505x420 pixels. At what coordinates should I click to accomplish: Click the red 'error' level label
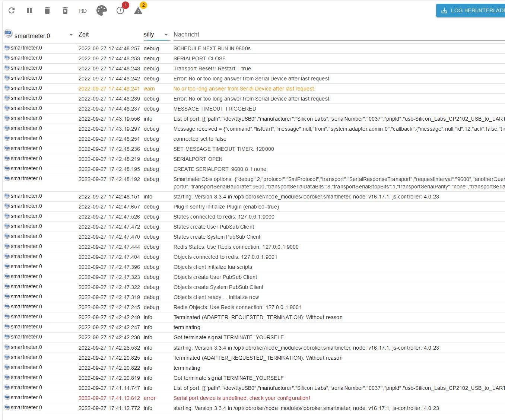pos(150,398)
